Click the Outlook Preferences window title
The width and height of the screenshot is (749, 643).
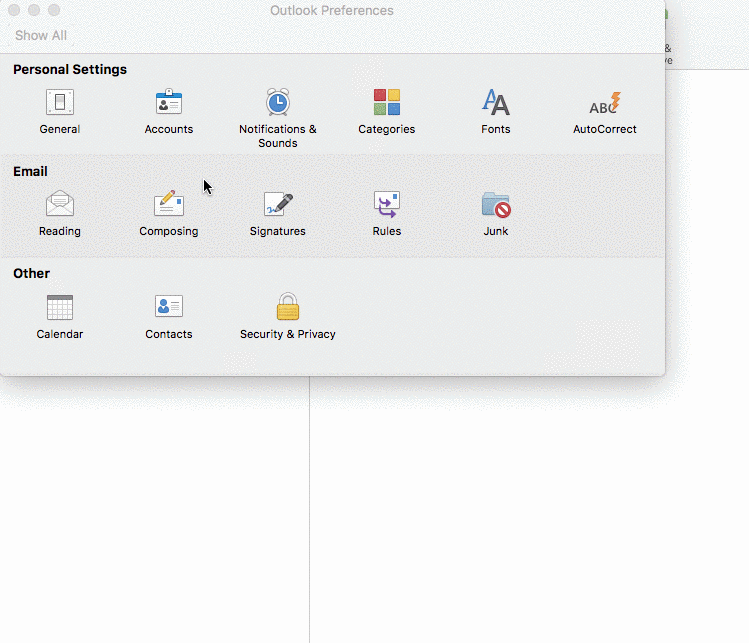332,11
